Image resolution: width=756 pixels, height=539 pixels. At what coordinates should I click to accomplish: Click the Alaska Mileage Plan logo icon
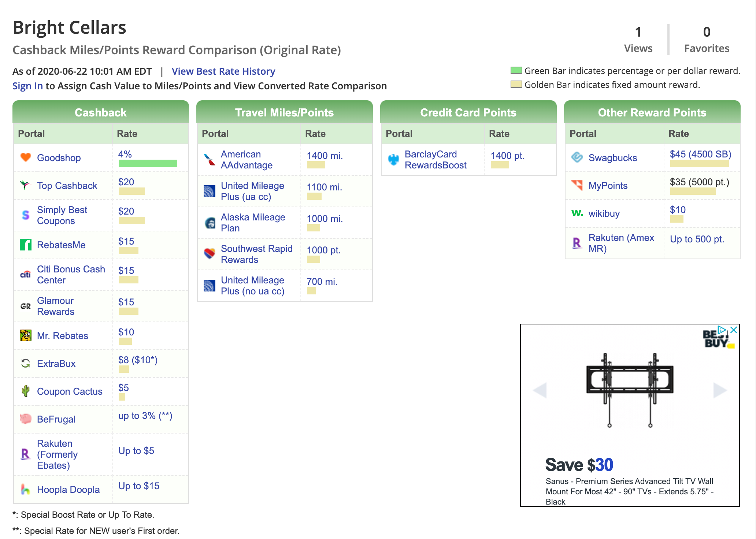[210, 223]
